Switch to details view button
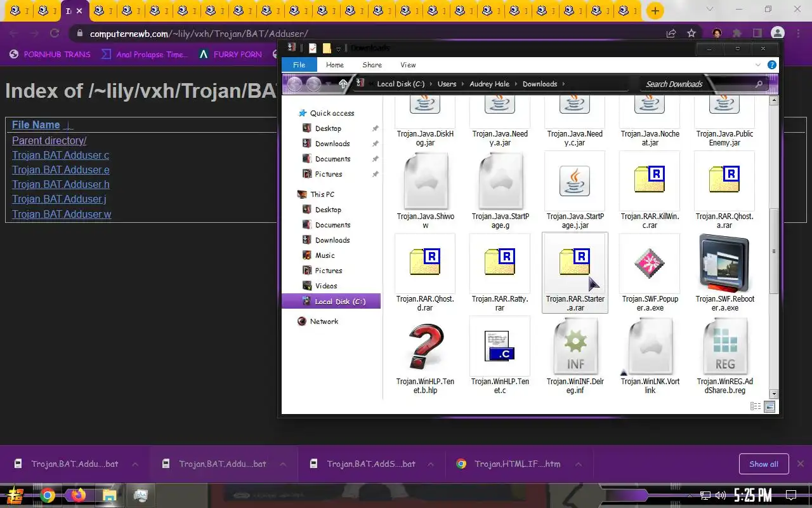Viewport: 812px width, 508px height. point(756,406)
